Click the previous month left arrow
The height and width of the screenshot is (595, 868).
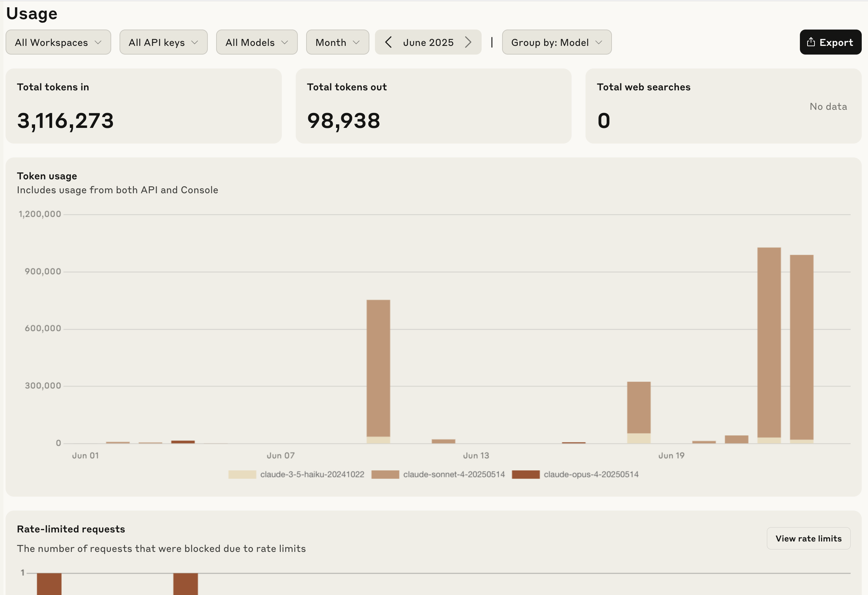coord(388,42)
